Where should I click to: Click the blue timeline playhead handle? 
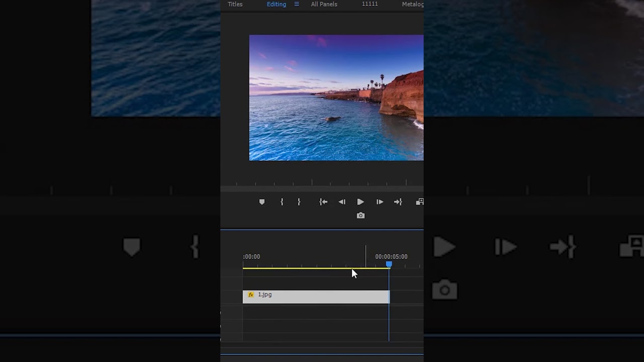click(389, 264)
